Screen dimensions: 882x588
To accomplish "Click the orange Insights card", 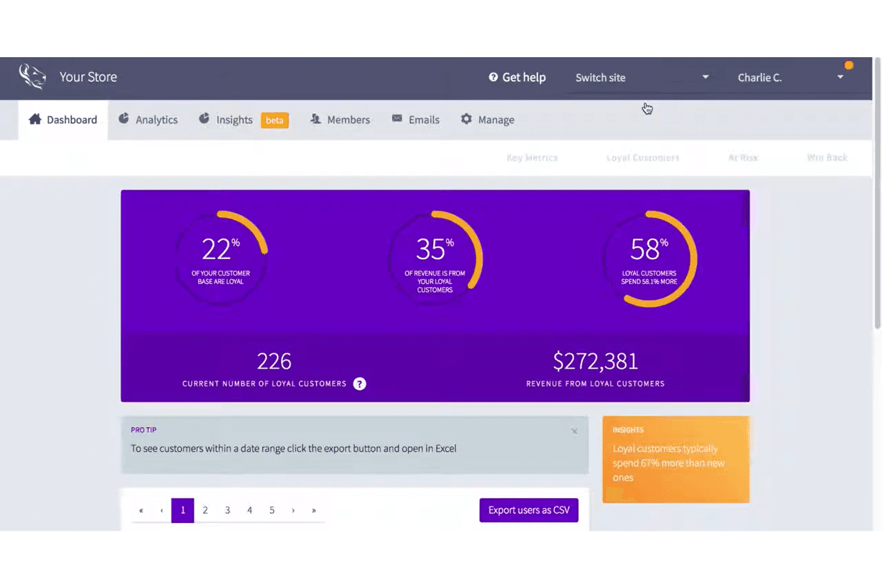I will point(676,459).
